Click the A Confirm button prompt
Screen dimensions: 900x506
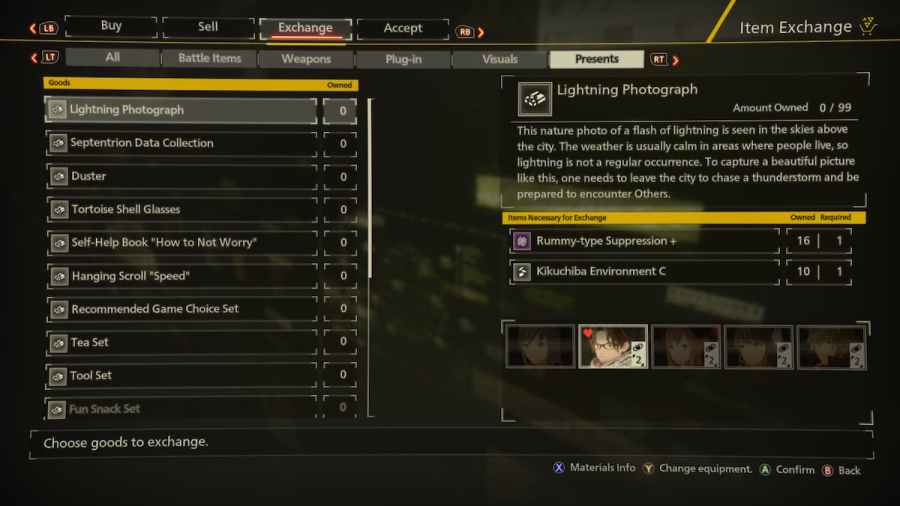coord(787,470)
